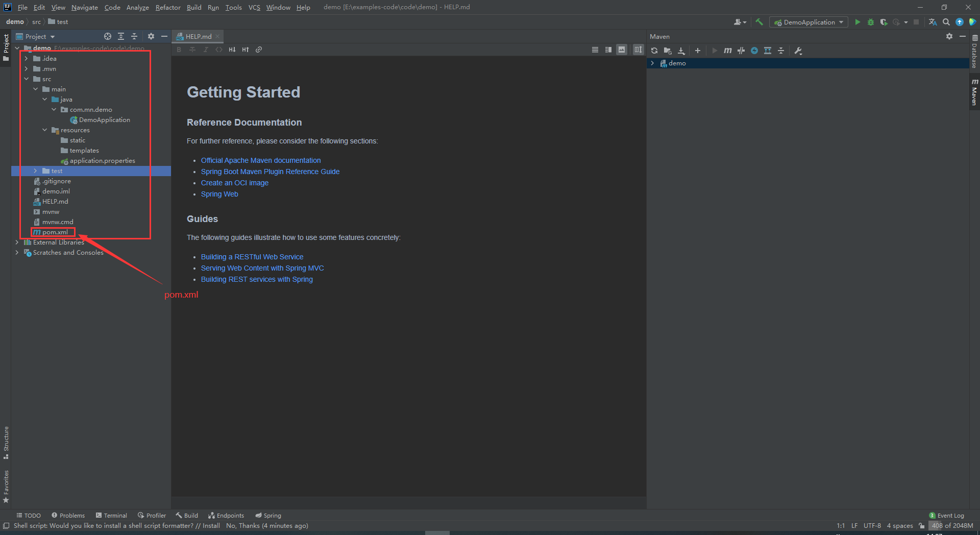Show Maven dependencies diagram icon

point(768,51)
